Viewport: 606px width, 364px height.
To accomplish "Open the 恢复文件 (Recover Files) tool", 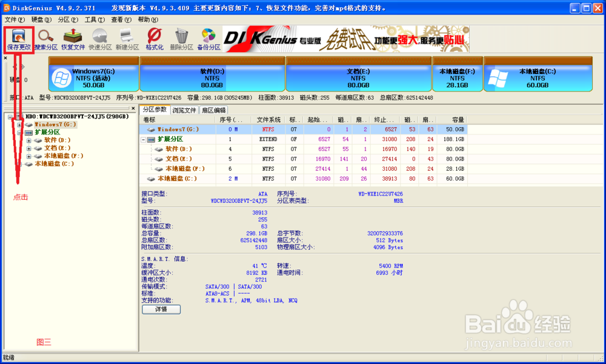I will click(x=73, y=39).
